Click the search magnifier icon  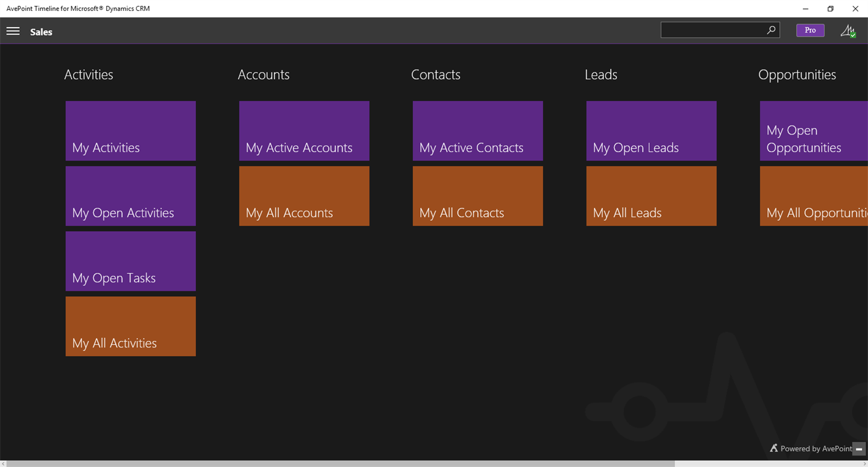771,30
